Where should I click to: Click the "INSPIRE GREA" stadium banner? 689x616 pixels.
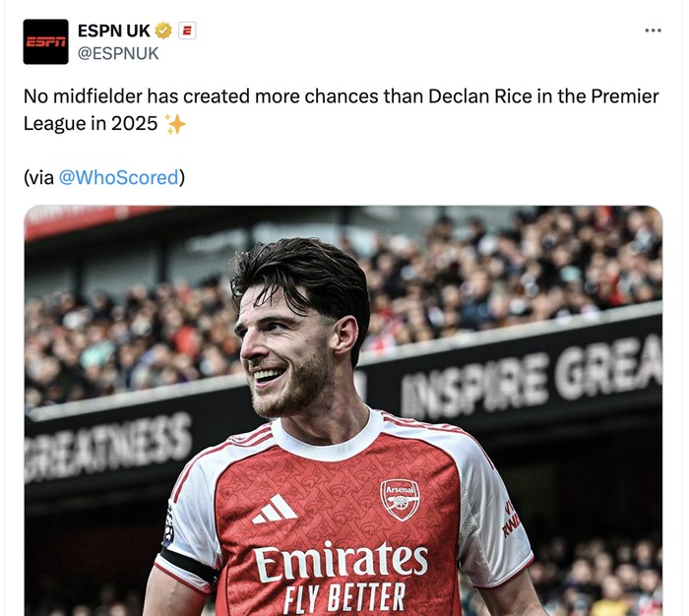point(532,379)
